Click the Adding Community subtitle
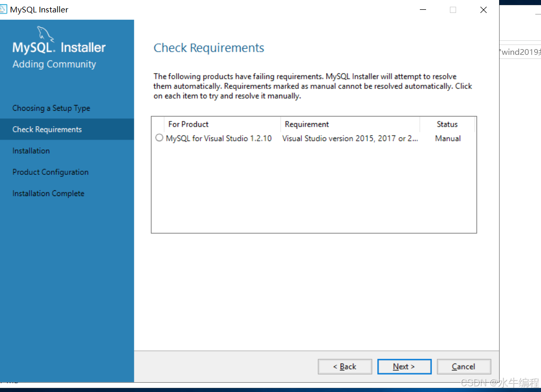The image size is (541, 392). 54,64
